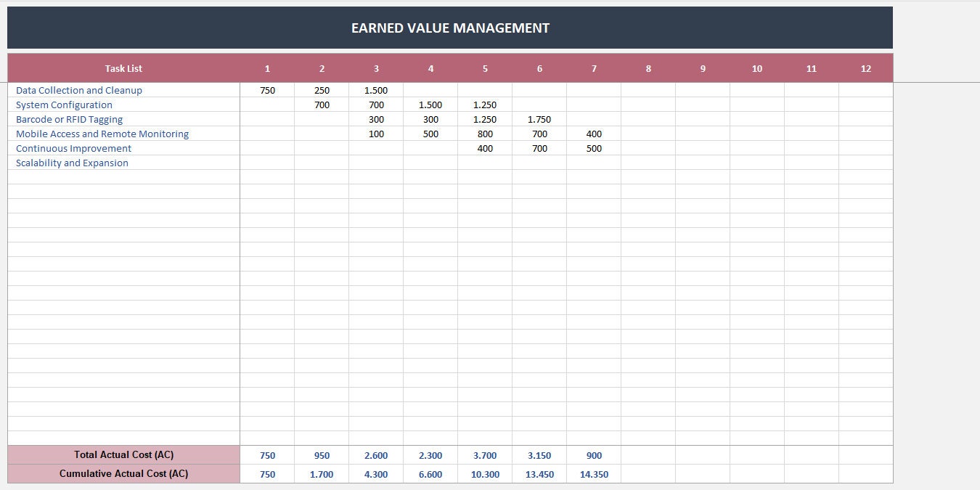The height and width of the screenshot is (490, 980).
Task: Select the 400 Continuous Improvement cell in period 5
Action: 485,148
